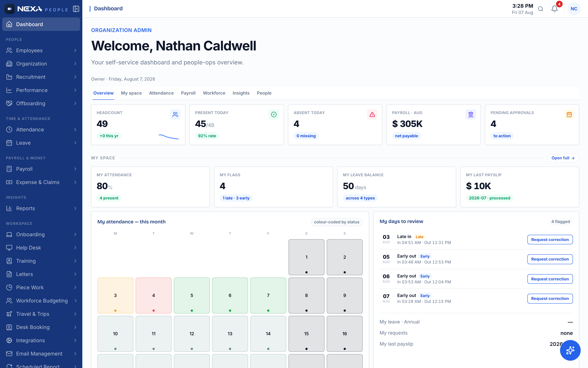The width and height of the screenshot is (588, 368).
Task: Expand the Performance menu chevron
Action: click(x=75, y=90)
